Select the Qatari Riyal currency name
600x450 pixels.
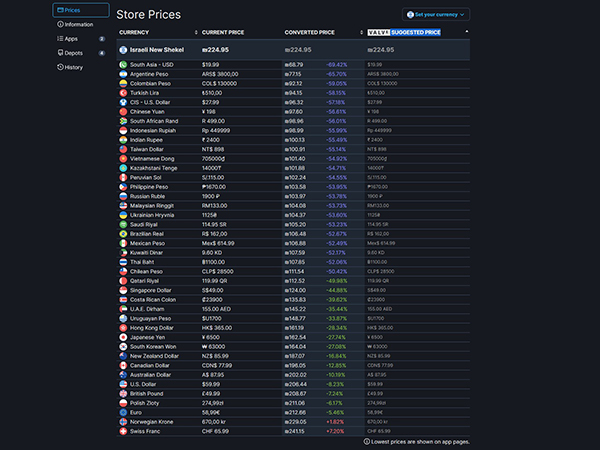(144, 281)
